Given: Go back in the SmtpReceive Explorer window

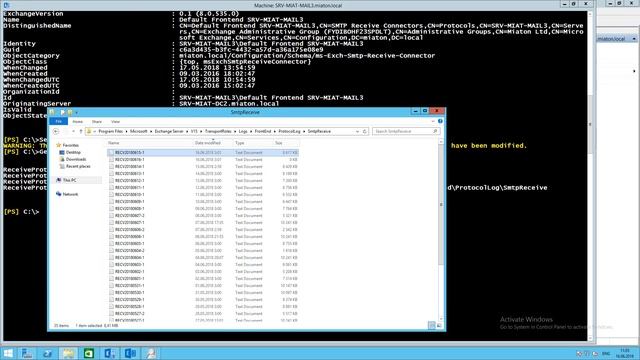Looking at the screenshot, I should (x=56, y=131).
